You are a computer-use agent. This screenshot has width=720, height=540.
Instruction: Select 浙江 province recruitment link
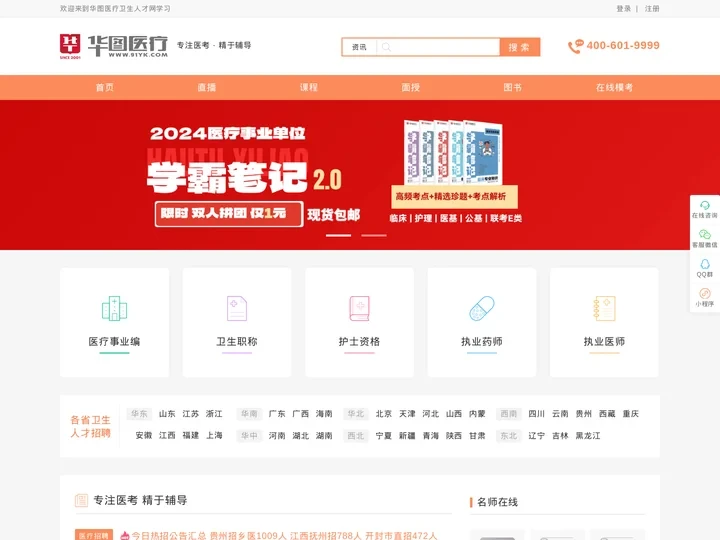tap(214, 414)
